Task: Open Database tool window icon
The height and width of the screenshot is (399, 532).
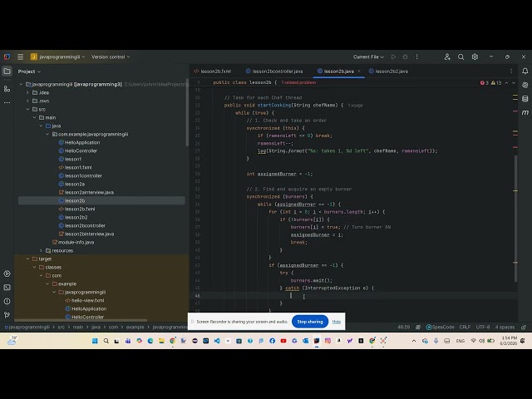Action: 525,99
